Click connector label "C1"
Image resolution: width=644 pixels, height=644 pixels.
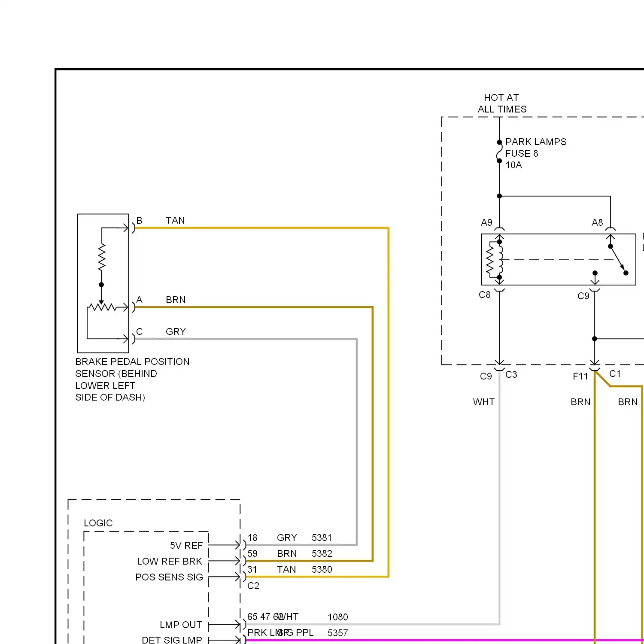click(615, 374)
